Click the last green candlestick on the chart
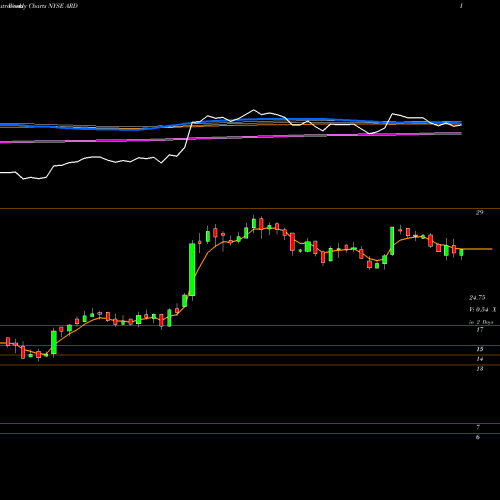The height and width of the screenshot is (500, 500). pos(462,253)
